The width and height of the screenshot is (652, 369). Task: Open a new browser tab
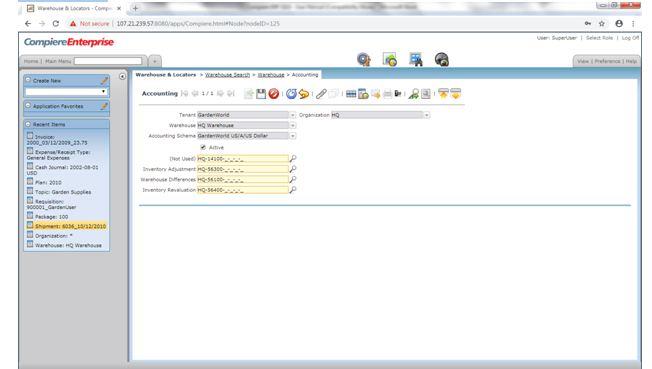pyautogui.click(x=135, y=8)
